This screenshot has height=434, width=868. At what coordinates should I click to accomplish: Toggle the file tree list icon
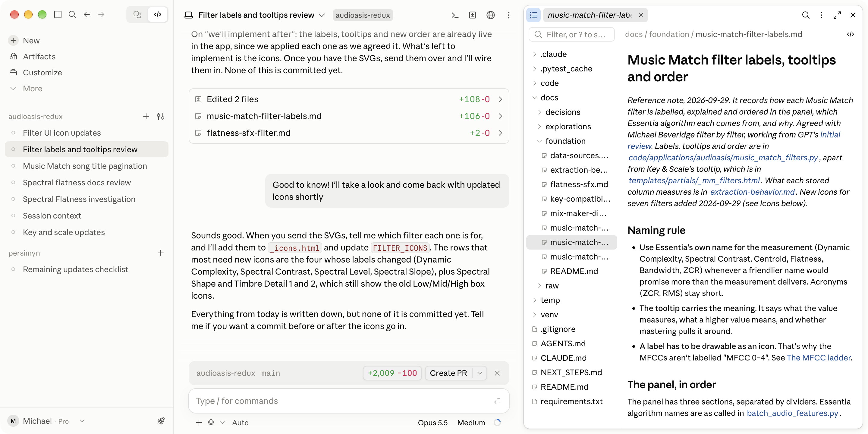coord(533,15)
